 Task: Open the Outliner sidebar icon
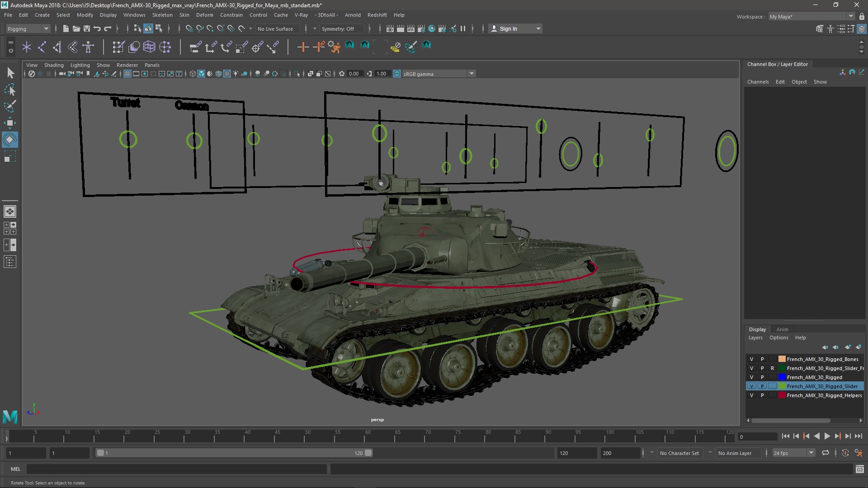(10, 262)
